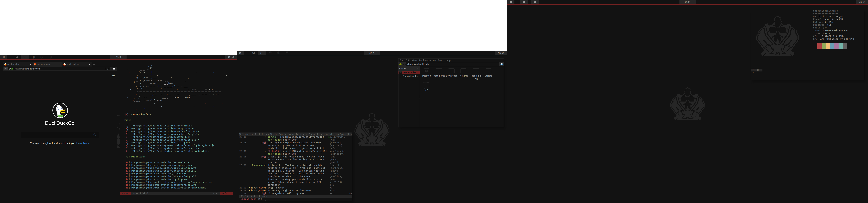868x203 pixels.
Task: Expand the Places side pane dropdown
Action: [x=418, y=69]
